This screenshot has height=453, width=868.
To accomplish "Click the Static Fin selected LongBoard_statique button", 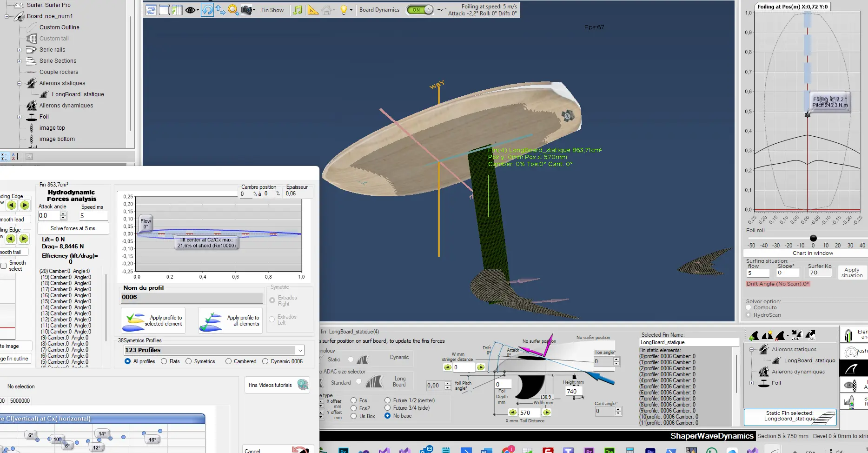I will [790, 417].
